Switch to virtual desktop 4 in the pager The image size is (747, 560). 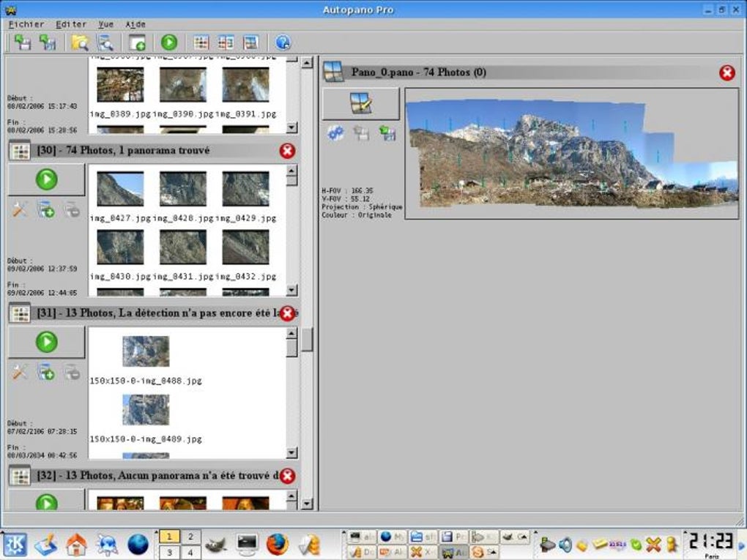(x=190, y=553)
